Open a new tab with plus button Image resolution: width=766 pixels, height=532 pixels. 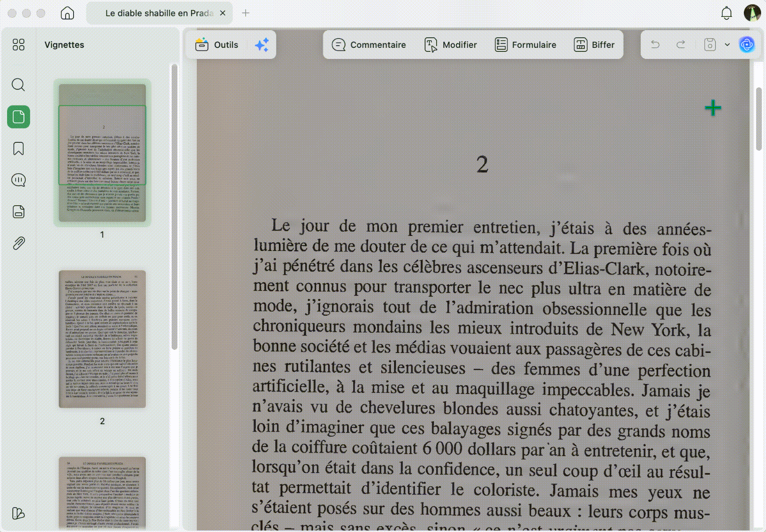246,13
